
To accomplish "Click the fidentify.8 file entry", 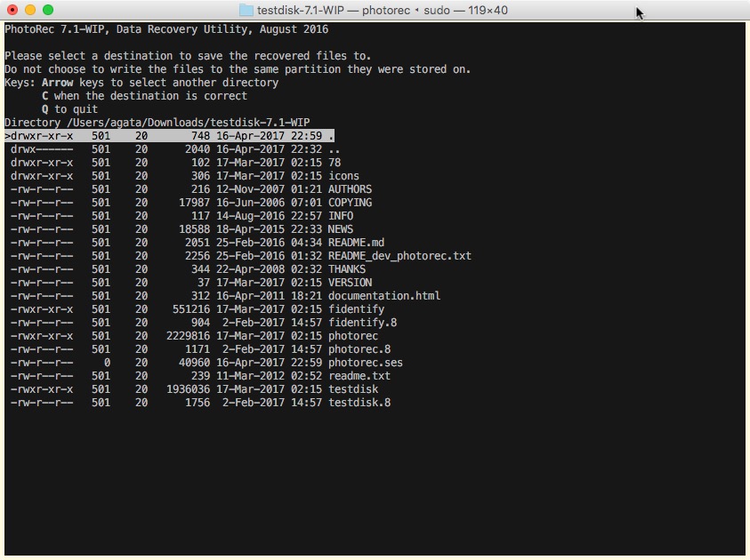I will tap(363, 323).
